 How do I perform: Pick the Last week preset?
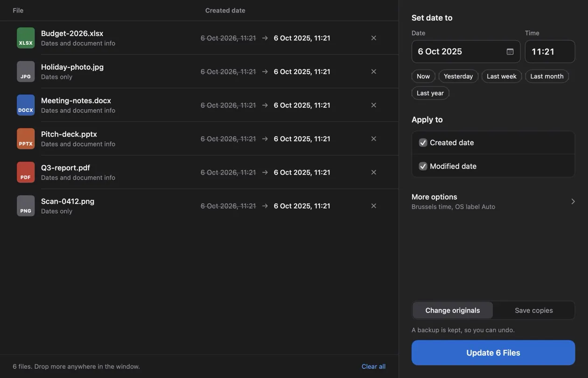pos(502,76)
